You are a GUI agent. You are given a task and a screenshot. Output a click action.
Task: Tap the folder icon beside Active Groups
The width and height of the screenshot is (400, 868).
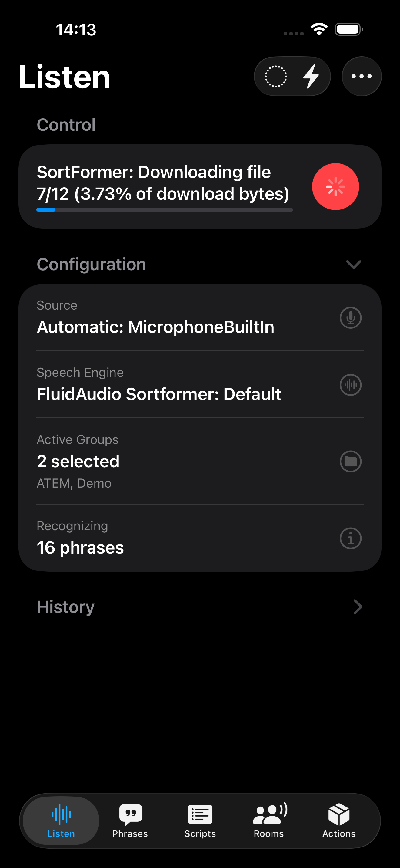[x=350, y=461]
